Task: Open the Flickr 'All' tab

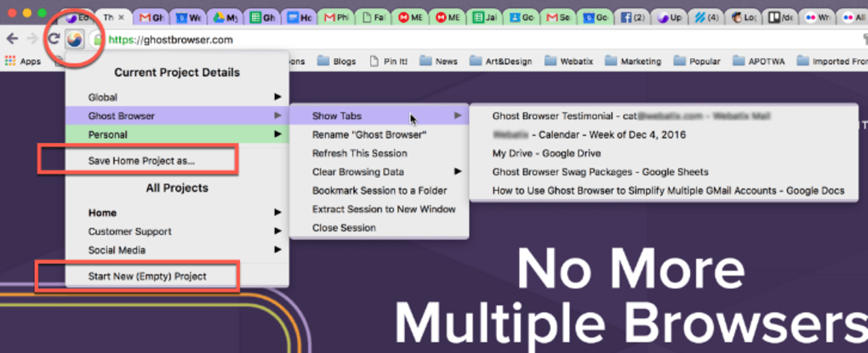Action: (x=853, y=18)
